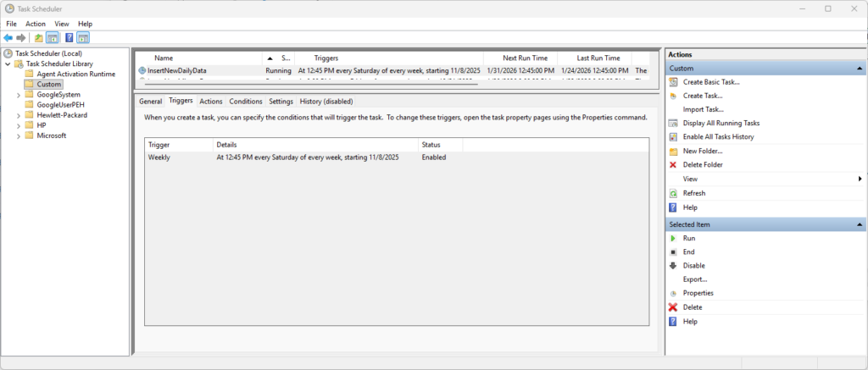
Task: Click the blue Back arrow toolbar icon
Action: (8, 37)
